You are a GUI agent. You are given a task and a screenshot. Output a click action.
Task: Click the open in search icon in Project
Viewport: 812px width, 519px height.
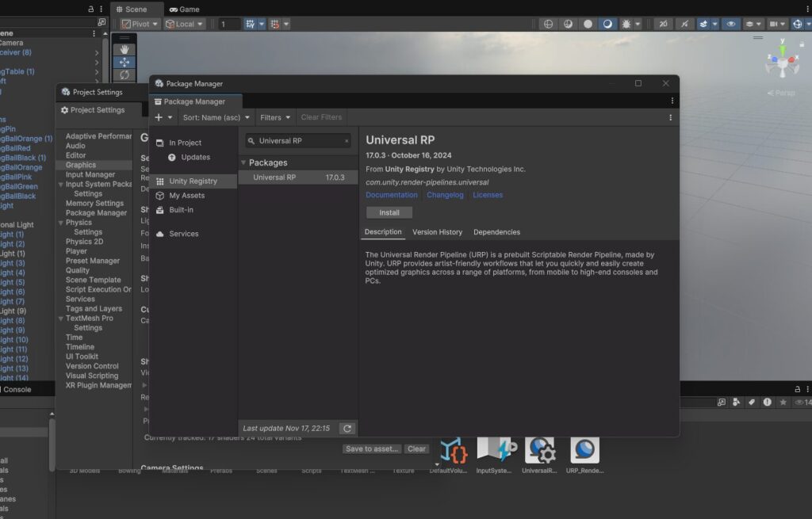(721, 402)
